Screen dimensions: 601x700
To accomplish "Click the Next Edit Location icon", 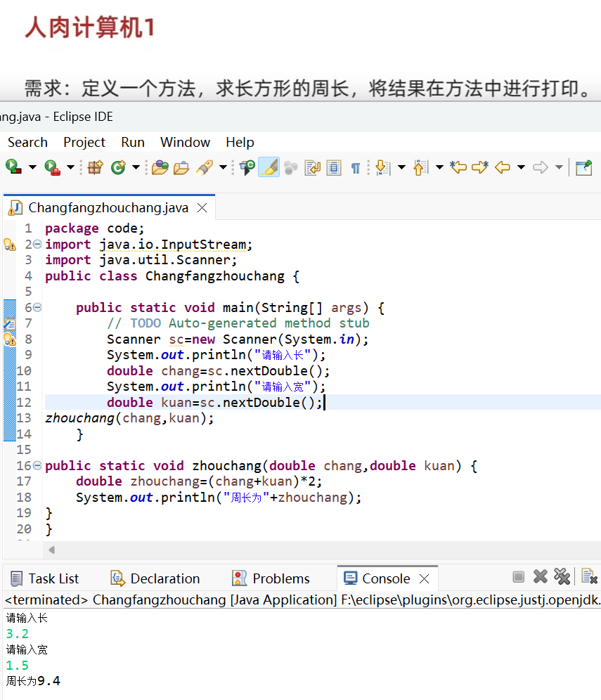I will pyautogui.click(x=480, y=167).
